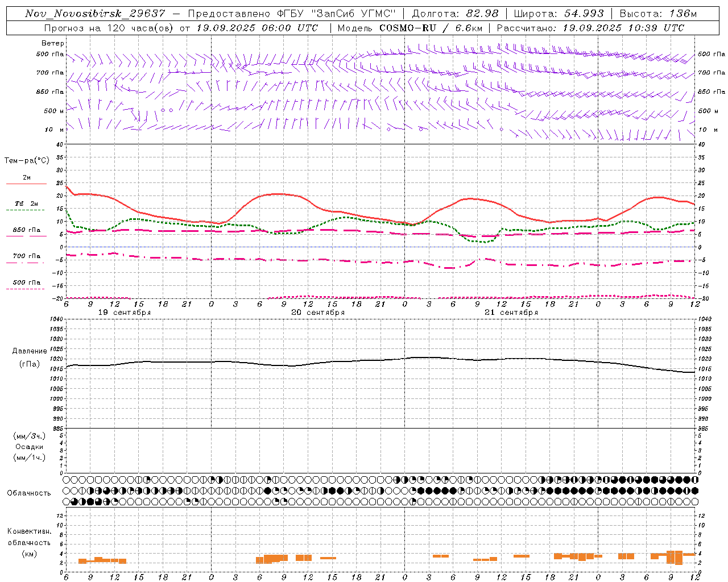
Task: Click the Осадки precipitation label
Action: click(x=30, y=447)
